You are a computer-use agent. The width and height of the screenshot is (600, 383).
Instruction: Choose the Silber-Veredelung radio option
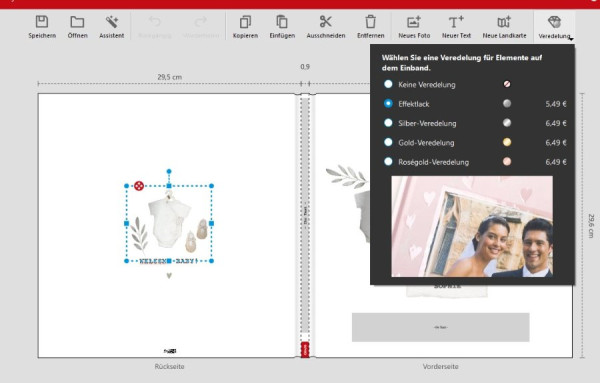tap(388, 123)
